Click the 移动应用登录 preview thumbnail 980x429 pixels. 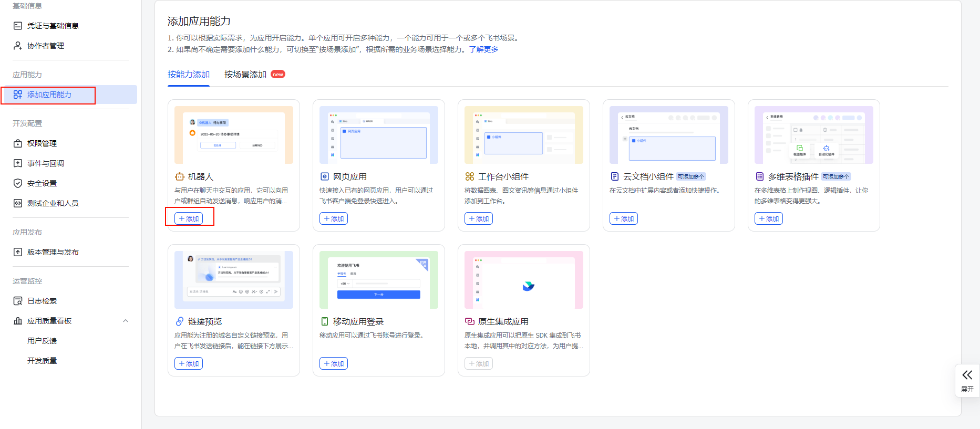[379, 280]
